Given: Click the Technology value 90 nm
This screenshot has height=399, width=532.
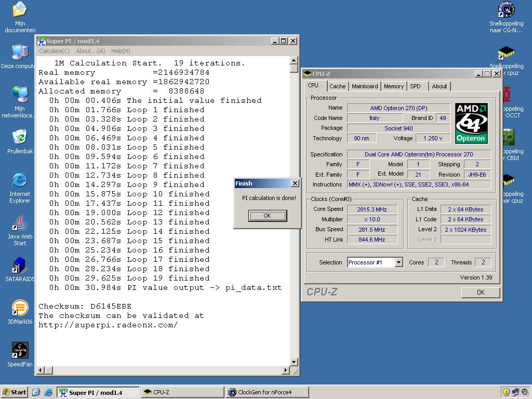Looking at the screenshot, I should click(x=362, y=138).
